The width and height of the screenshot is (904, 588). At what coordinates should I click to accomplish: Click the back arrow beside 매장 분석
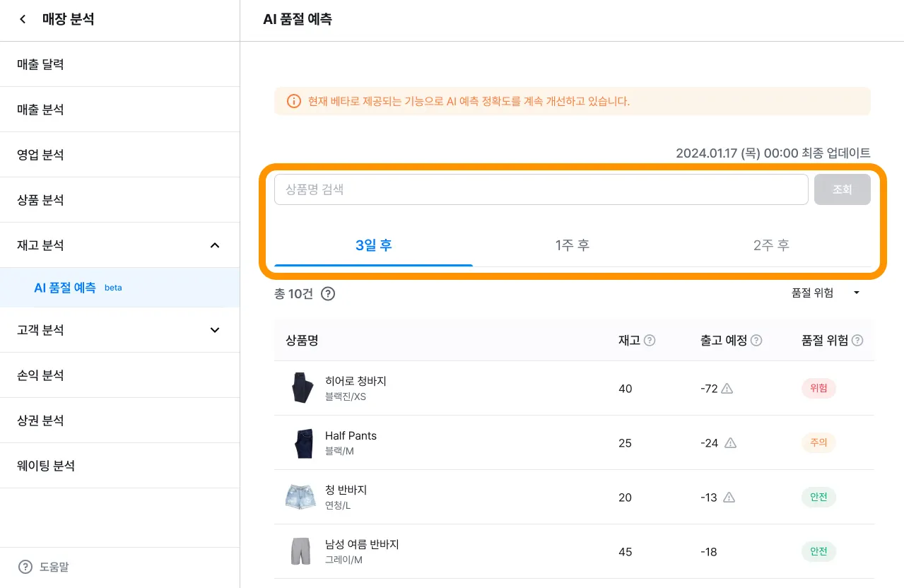pyautogui.click(x=23, y=20)
